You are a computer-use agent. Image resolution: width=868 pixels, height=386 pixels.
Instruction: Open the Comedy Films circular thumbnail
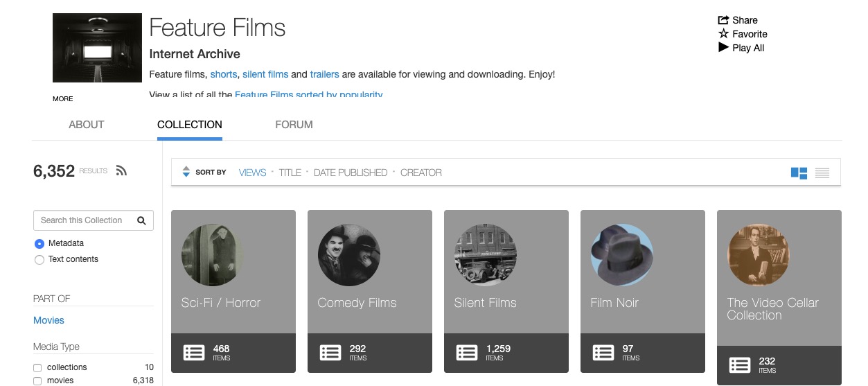click(x=348, y=255)
